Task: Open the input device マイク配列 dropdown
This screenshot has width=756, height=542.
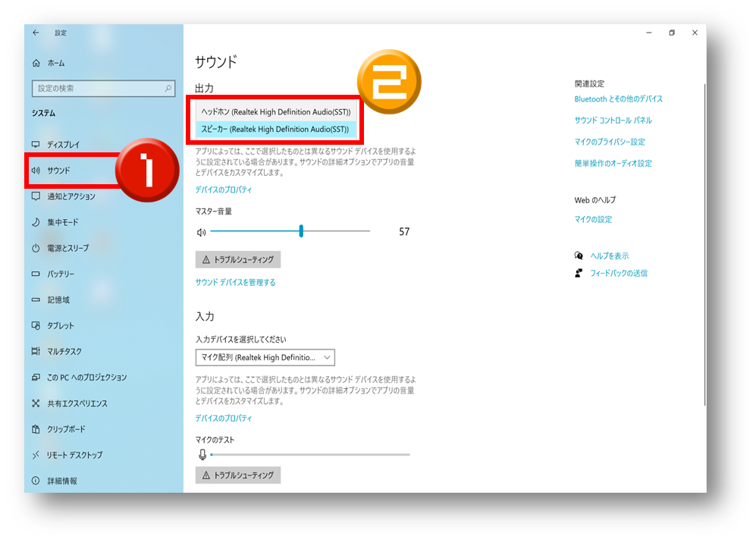Action: point(265,357)
